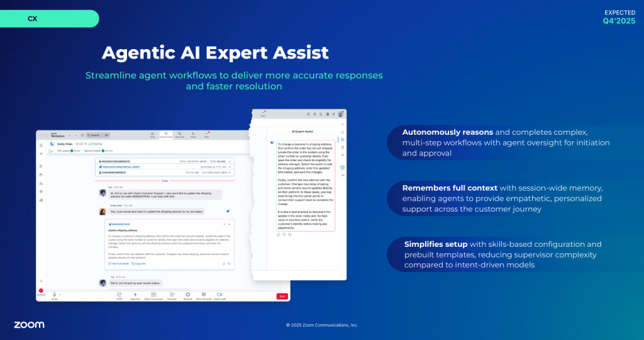
Task: Click the Transfer call button
Action: pos(172,296)
